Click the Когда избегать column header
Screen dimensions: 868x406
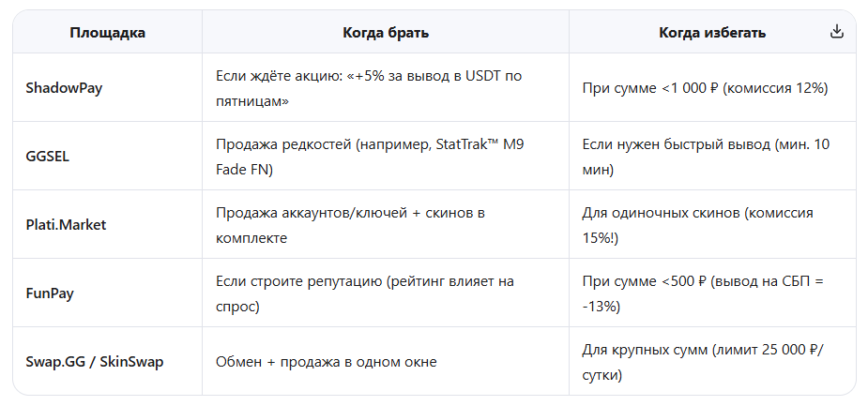[711, 33]
